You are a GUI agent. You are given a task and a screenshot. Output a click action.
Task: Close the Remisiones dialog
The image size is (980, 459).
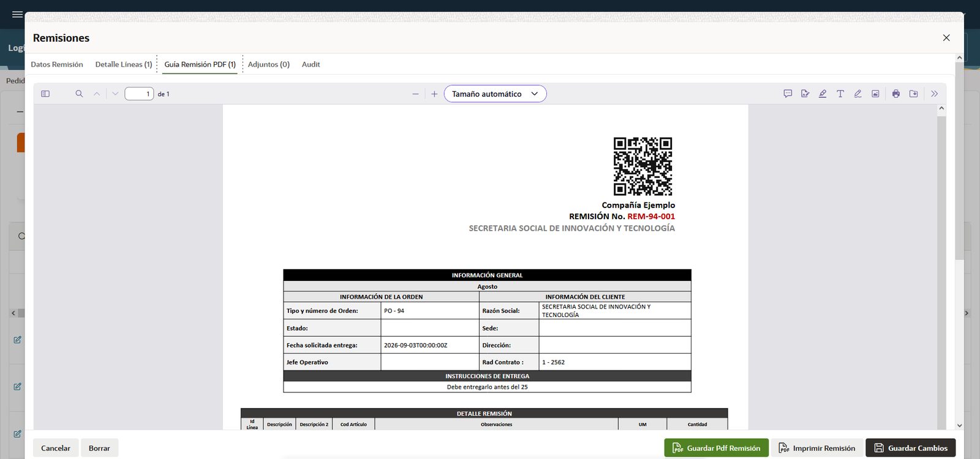[946, 38]
